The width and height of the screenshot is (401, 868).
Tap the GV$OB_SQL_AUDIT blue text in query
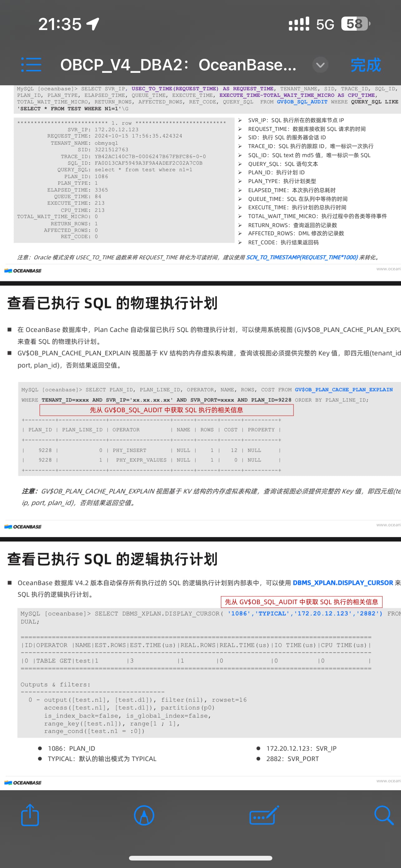[302, 102]
